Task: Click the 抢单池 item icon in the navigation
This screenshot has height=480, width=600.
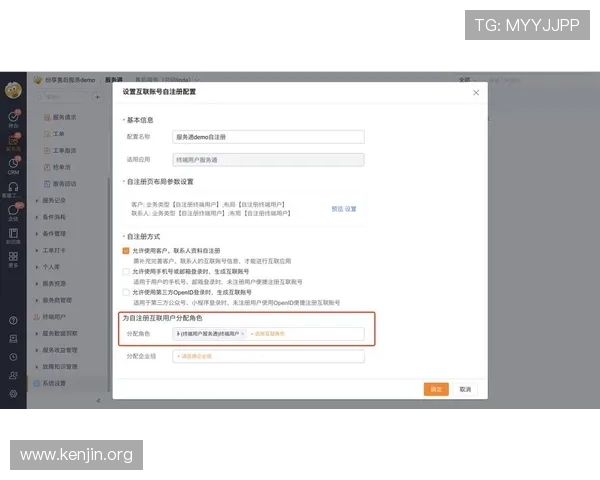Action: click(47, 167)
